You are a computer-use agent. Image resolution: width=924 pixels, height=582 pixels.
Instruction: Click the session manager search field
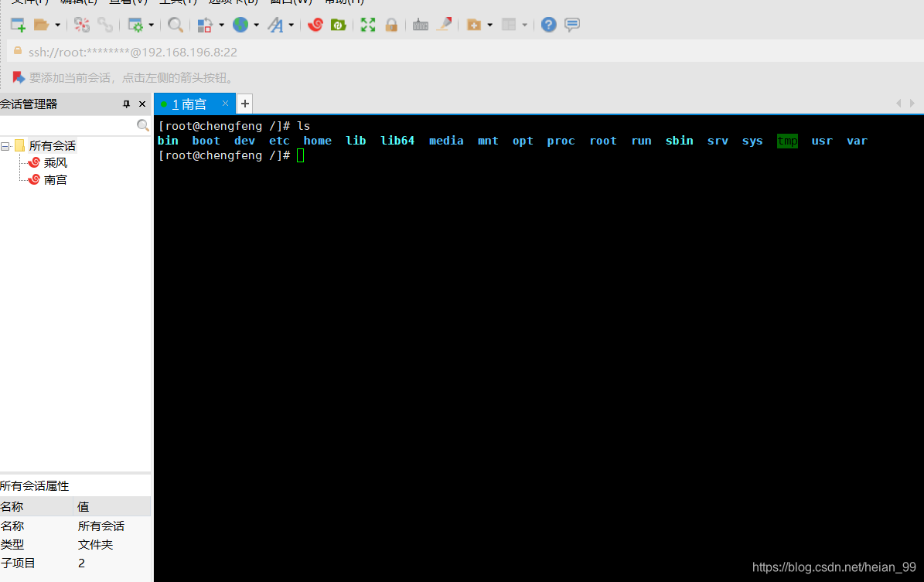[x=68, y=125]
